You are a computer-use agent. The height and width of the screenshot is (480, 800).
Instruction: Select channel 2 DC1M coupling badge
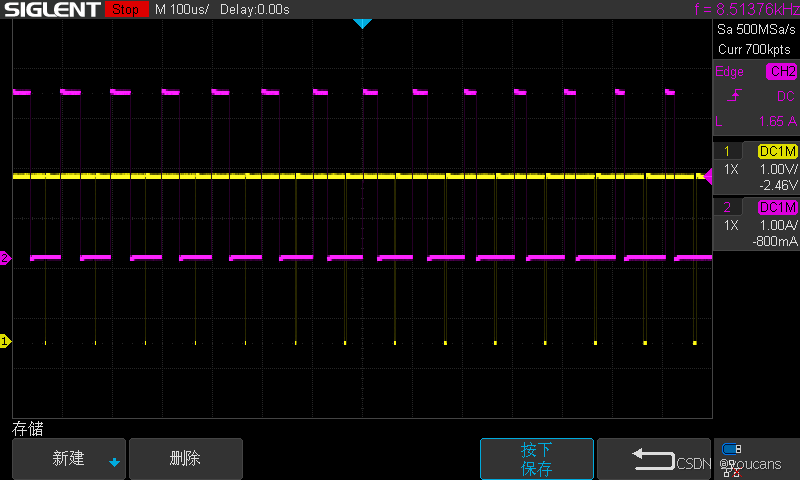coord(778,207)
